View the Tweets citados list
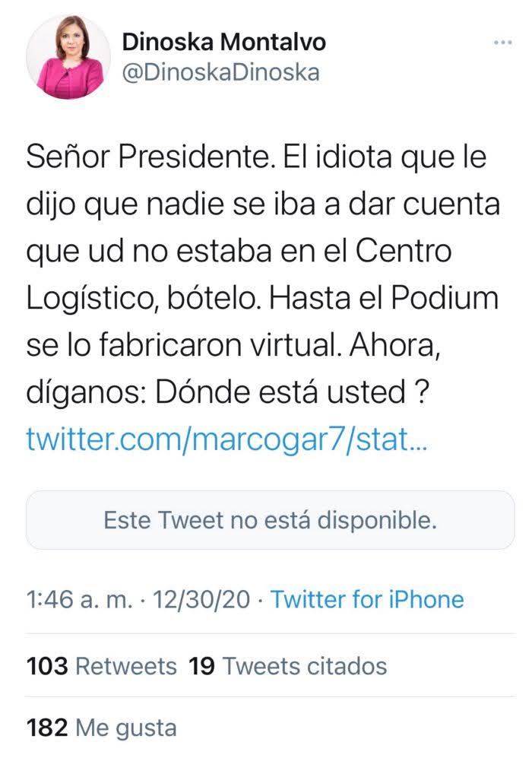 coord(305,667)
